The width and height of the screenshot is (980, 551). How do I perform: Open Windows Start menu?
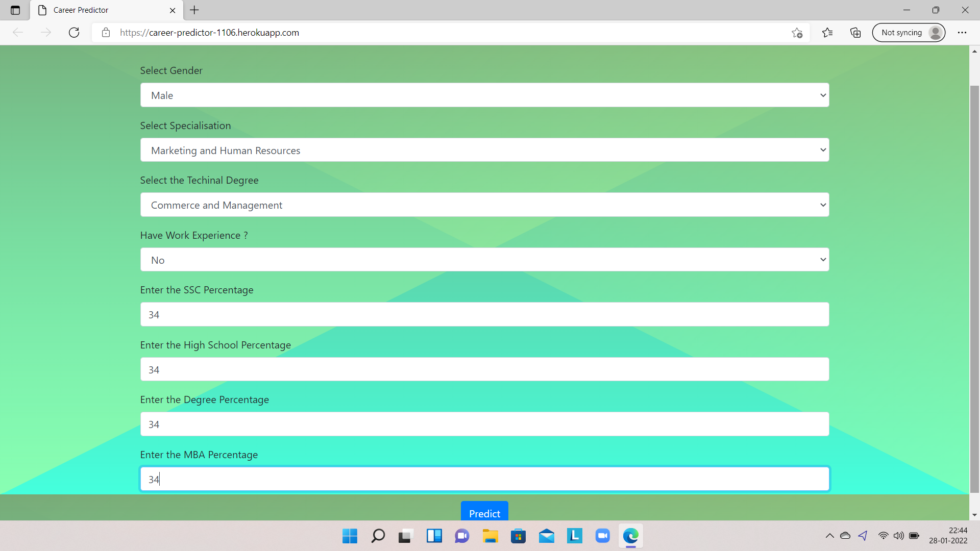click(x=350, y=536)
